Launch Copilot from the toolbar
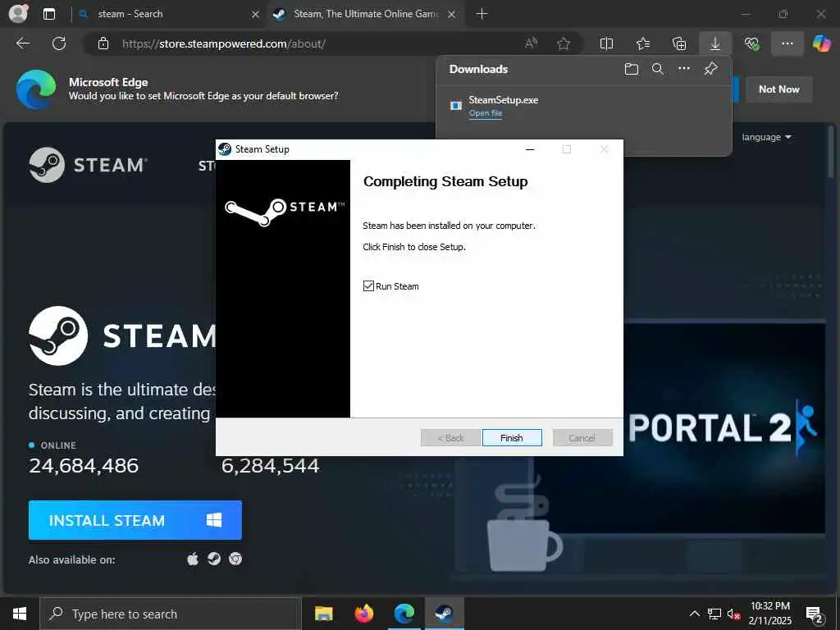This screenshot has height=630, width=840. (x=822, y=43)
